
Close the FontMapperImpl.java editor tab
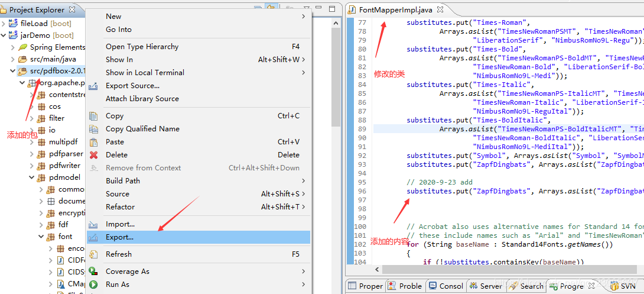pyautogui.click(x=440, y=9)
